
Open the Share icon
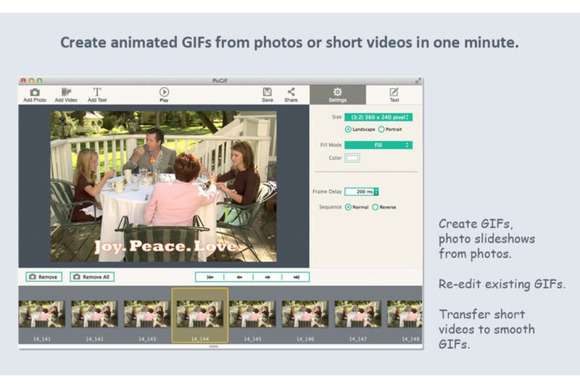click(x=291, y=92)
